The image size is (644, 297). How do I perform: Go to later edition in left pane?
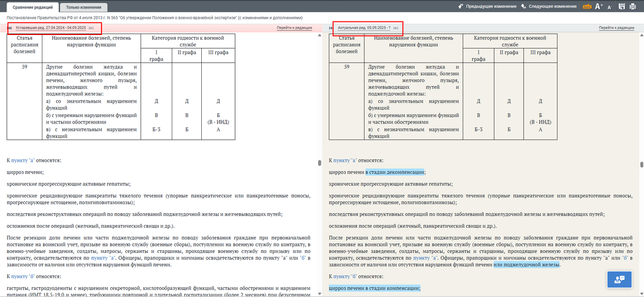(91, 27)
